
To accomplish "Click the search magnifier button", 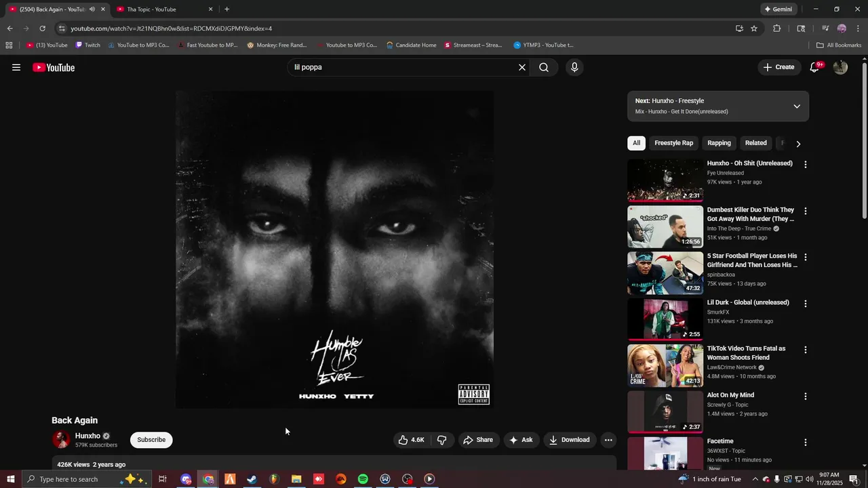I will [544, 67].
